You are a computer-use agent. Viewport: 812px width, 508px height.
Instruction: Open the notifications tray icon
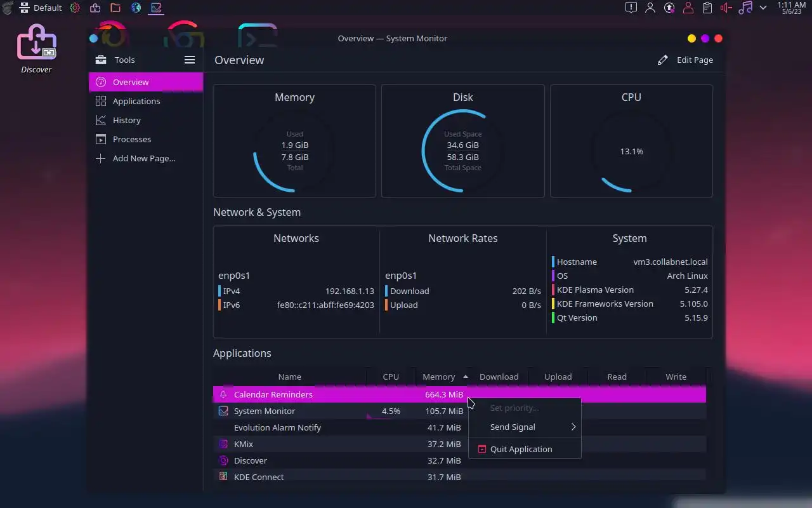tap(631, 8)
